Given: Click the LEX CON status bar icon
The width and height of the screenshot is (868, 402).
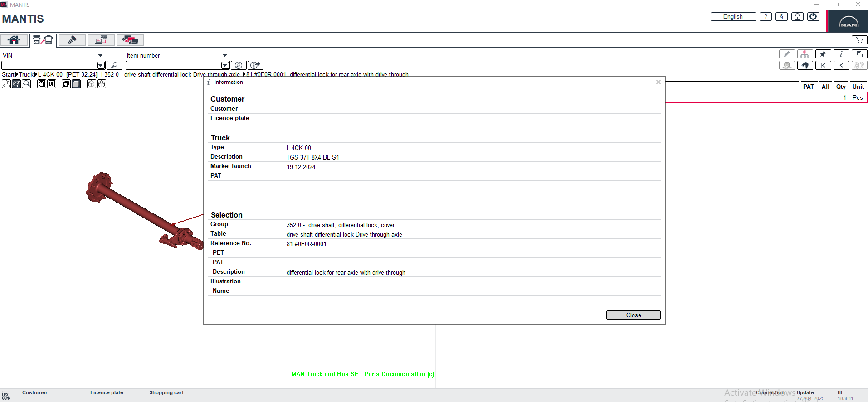Looking at the screenshot, I should point(5,396).
